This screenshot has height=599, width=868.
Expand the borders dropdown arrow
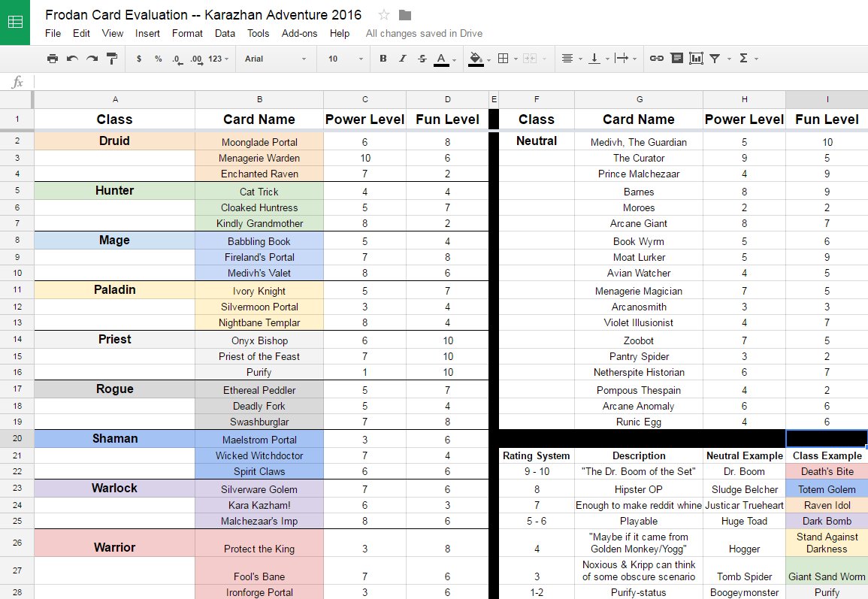[x=516, y=59]
